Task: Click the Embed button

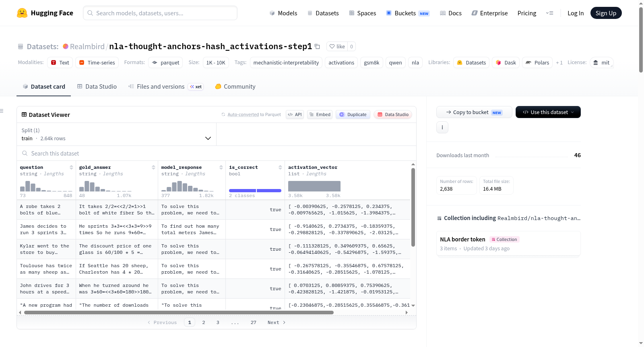Action: (320, 114)
